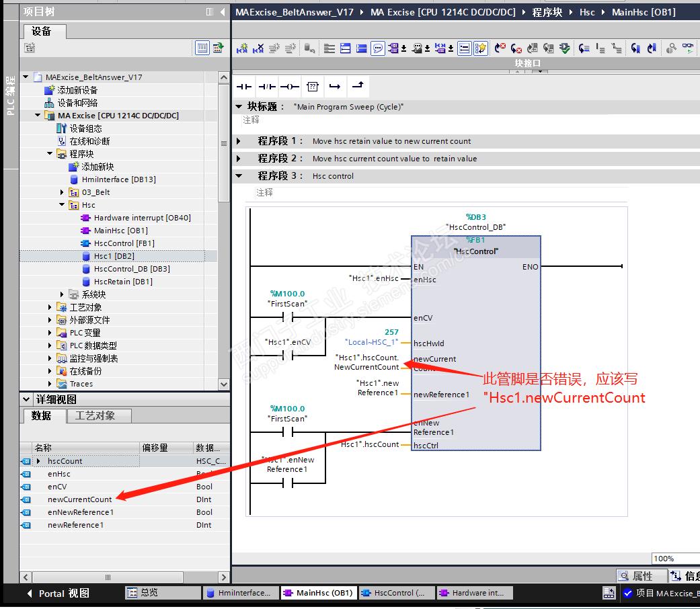
Task: Insert an empty box instruction
Action: [313, 87]
